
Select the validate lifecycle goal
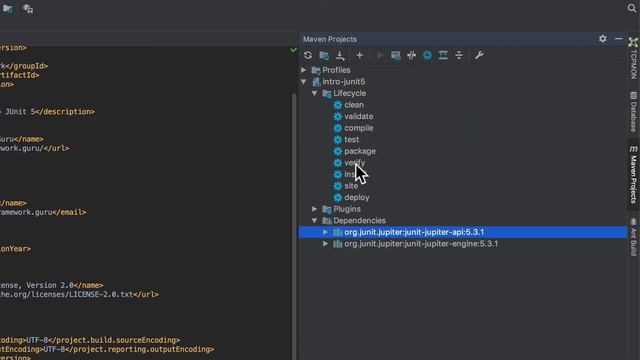pos(358,116)
